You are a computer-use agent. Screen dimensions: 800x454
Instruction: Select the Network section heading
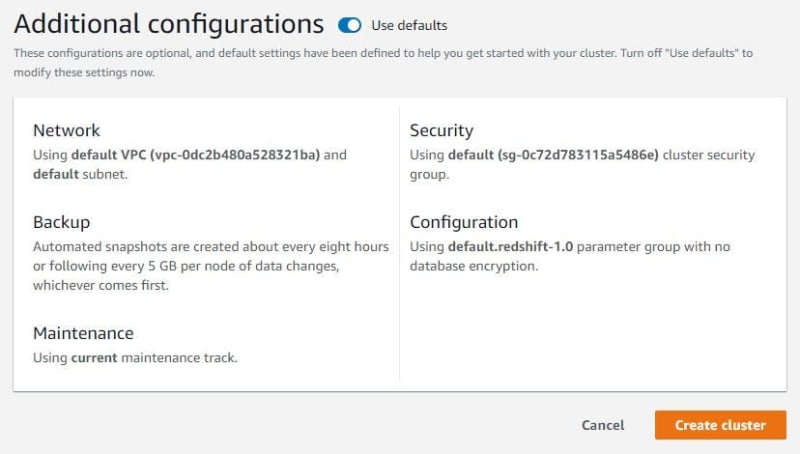pos(66,130)
